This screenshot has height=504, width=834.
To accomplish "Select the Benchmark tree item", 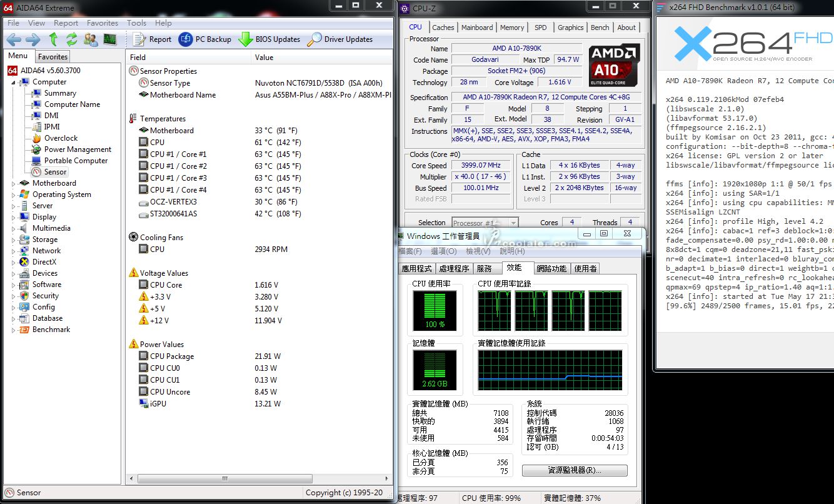I will click(x=51, y=330).
